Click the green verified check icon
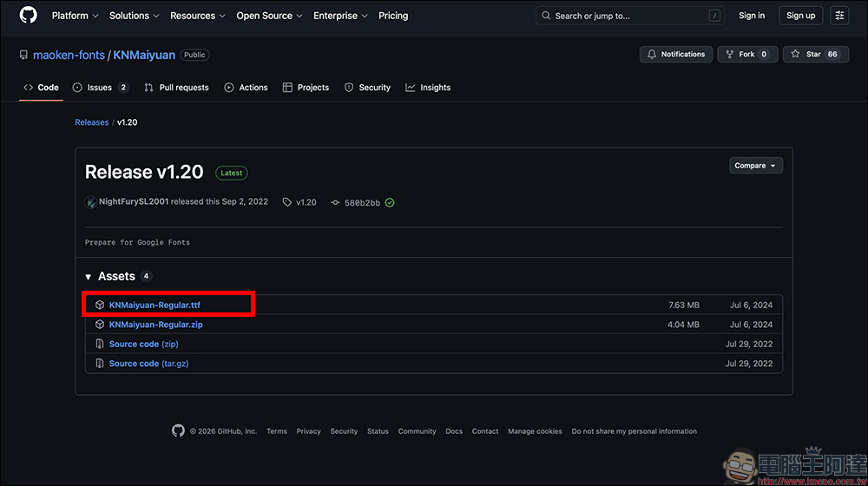Viewport: 868px width, 486px height. click(390, 202)
